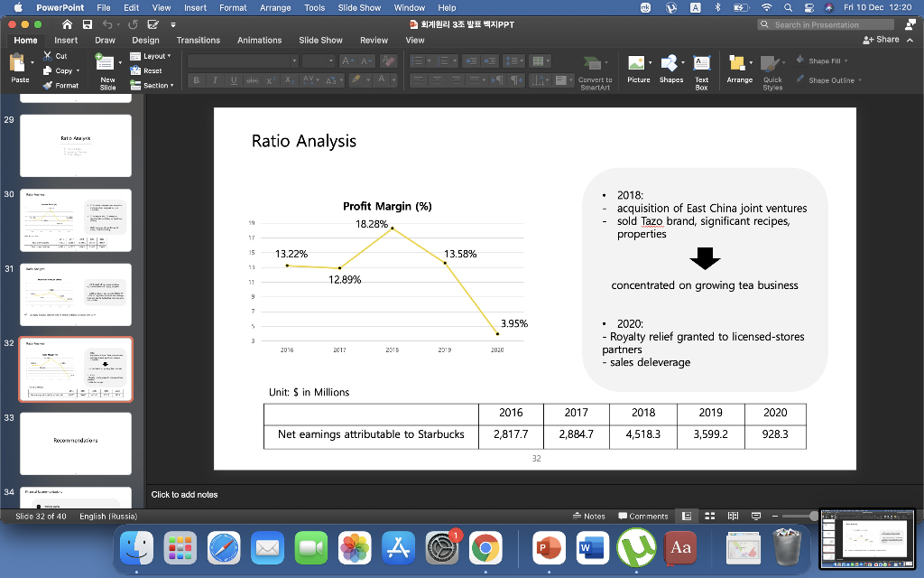This screenshot has height=578, width=924.
Task: Collapse the ribbon with chevron
Action: pyautogui.click(x=910, y=40)
